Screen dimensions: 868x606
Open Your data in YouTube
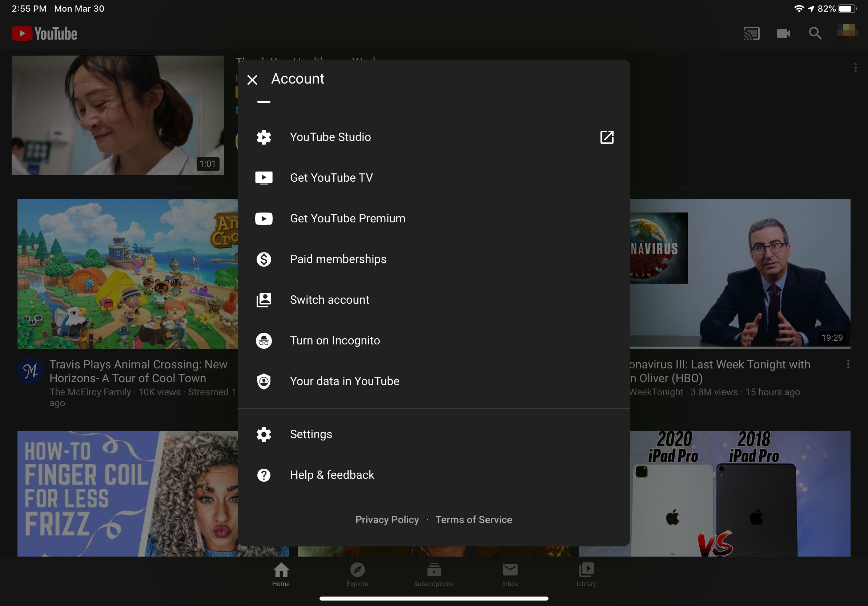pos(434,381)
